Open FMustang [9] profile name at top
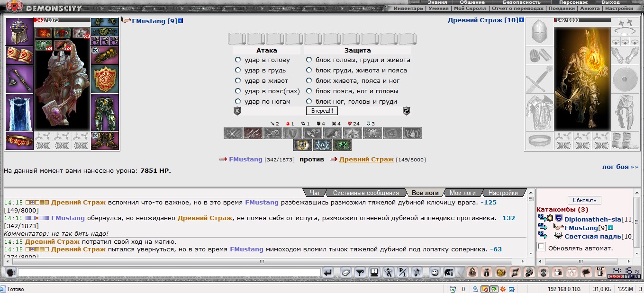This screenshot has height=293, width=644. [154, 21]
